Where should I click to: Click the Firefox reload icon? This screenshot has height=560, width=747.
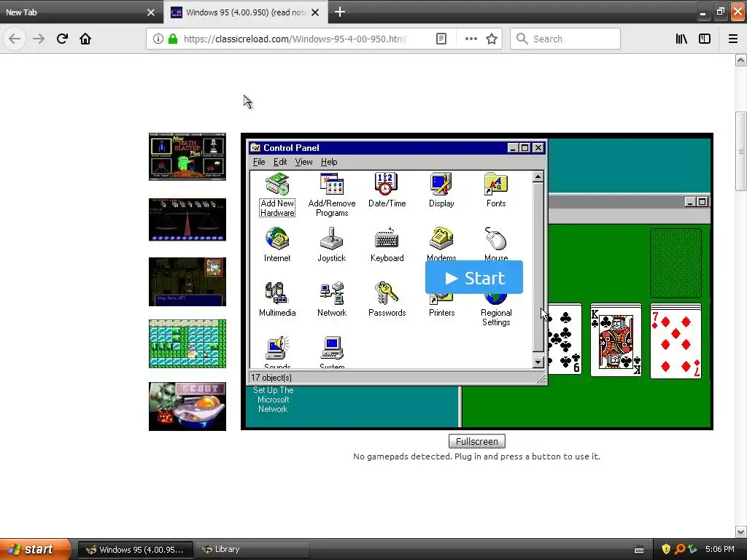pyautogui.click(x=62, y=39)
